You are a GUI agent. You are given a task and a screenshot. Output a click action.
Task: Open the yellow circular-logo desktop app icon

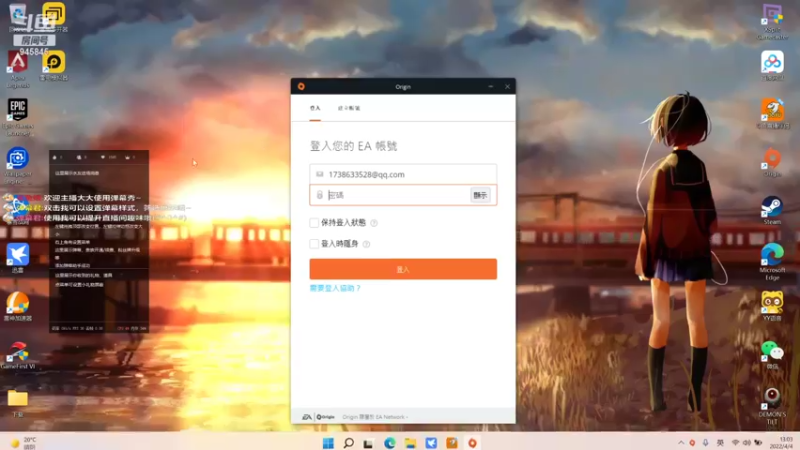[x=54, y=65]
